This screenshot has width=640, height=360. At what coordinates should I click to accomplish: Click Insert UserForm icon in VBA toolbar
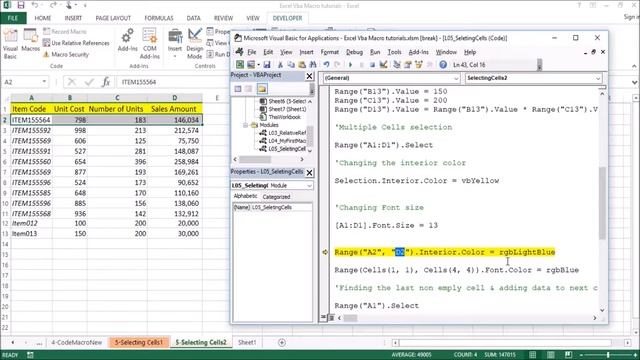251,64
